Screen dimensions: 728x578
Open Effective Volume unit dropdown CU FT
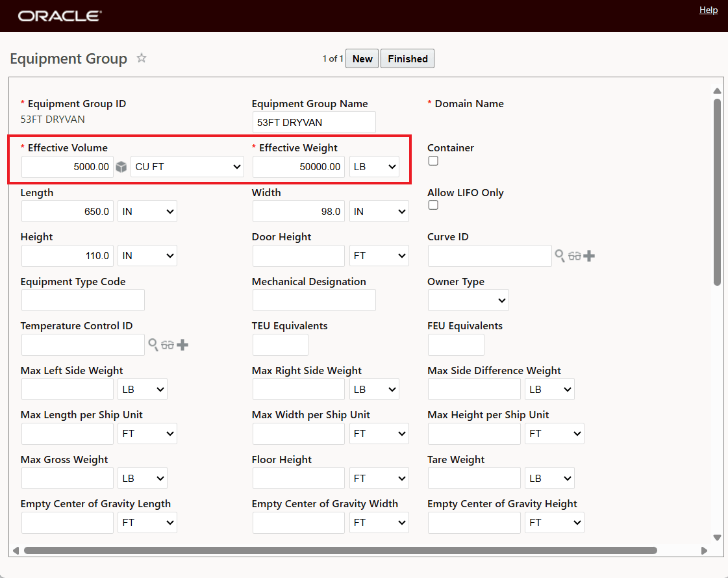[188, 167]
